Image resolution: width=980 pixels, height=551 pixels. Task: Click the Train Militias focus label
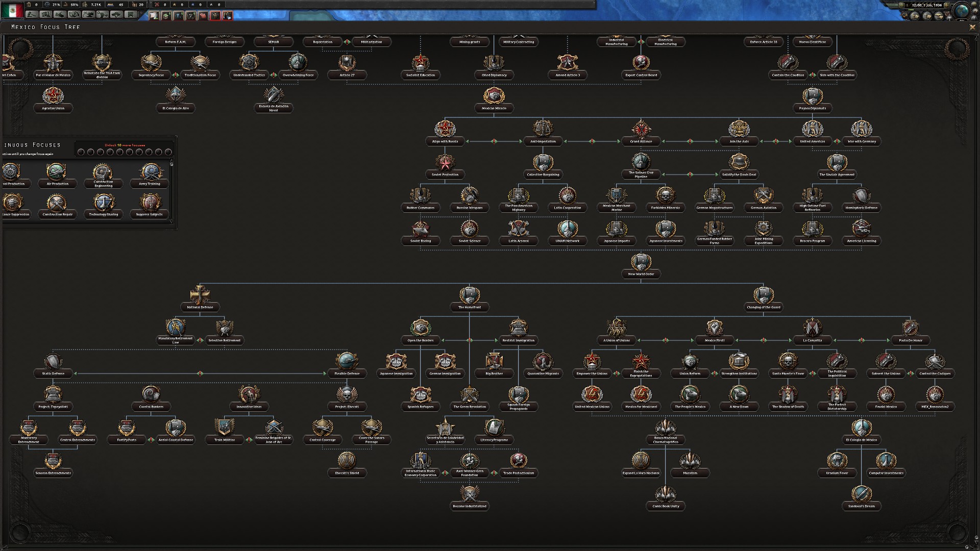click(x=225, y=440)
